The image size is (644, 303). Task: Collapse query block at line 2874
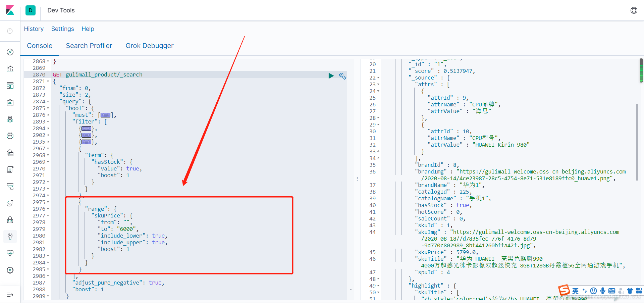(48, 102)
